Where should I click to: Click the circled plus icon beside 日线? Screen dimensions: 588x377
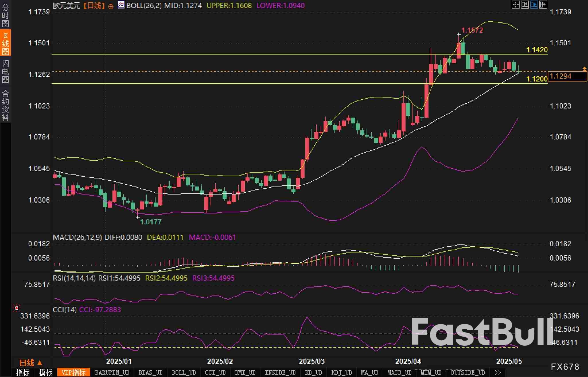(111, 6)
